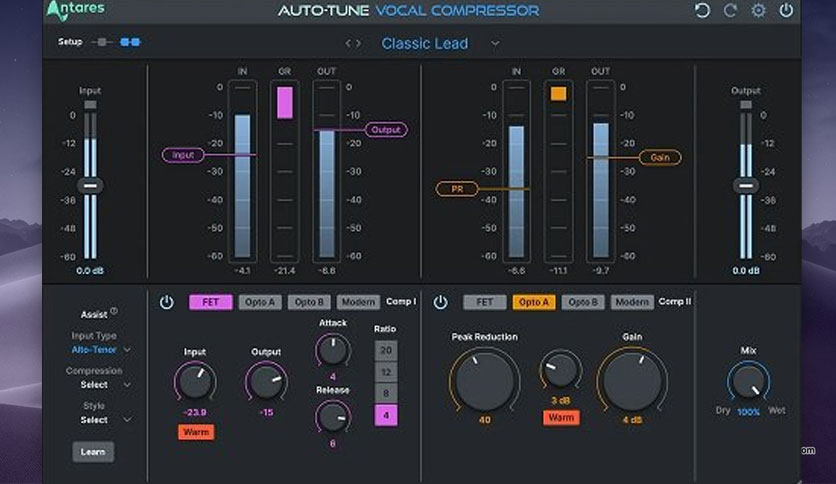Screen dimensions: 836x484
Task: Select dual compressor setup icon
Action: tap(130, 42)
